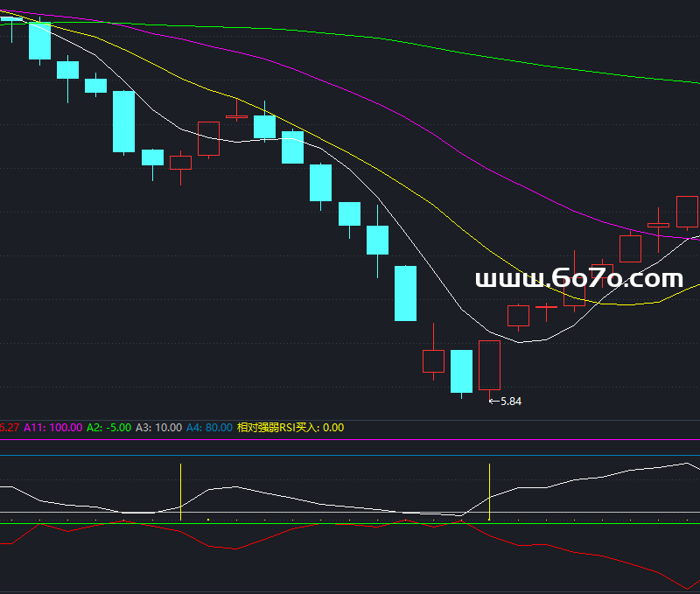
Task: Click the 5.84 low price label
Action: tap(509, 402)
